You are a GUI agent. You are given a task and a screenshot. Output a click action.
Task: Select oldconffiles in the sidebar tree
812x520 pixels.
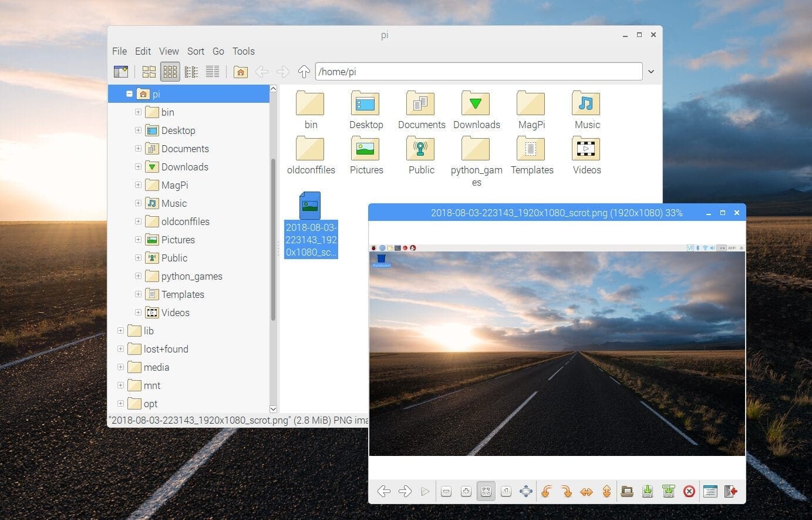(185, 222)
